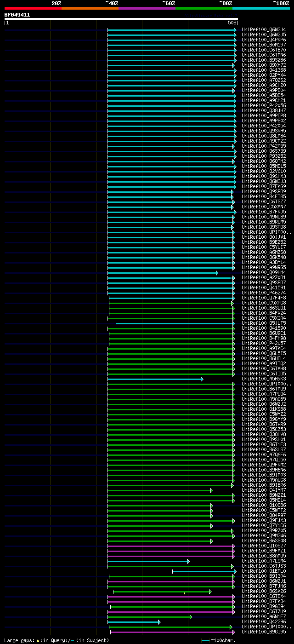
Task: Click the short cyan bar for Q42296
Action: click(x=134, y=622)
